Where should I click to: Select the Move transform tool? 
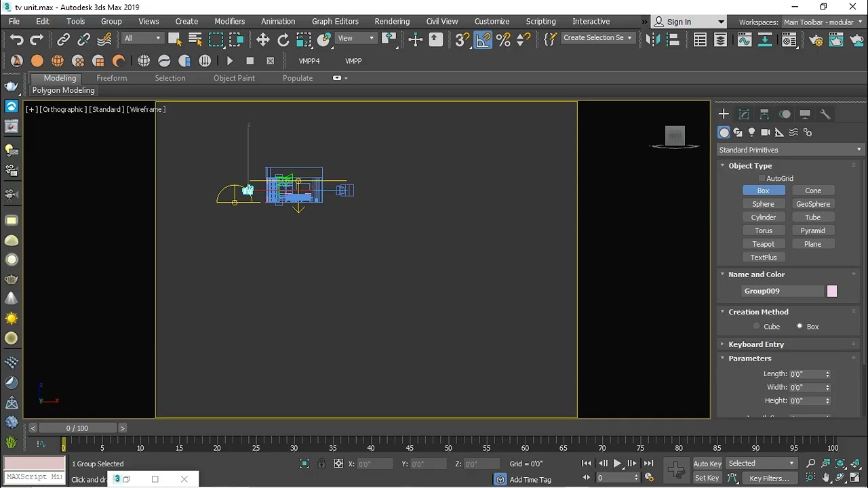[263, 40]
